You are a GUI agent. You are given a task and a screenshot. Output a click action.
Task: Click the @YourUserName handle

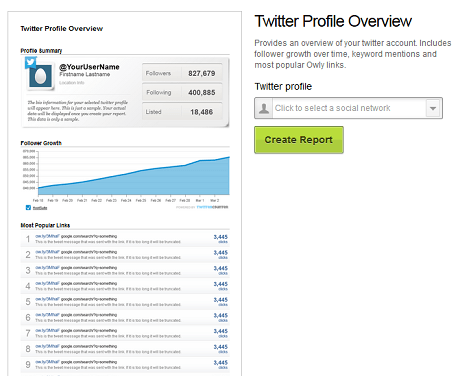[x=89, y=67]
